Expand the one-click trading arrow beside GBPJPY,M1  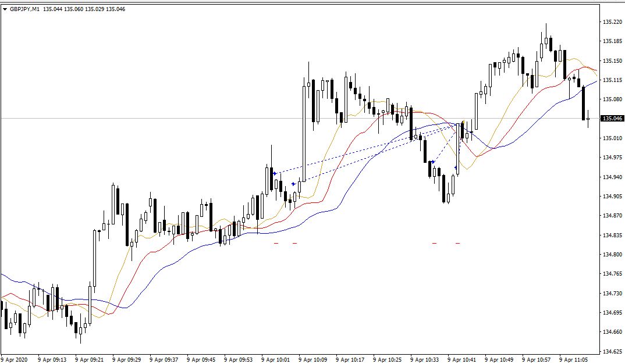pos(5,9)
